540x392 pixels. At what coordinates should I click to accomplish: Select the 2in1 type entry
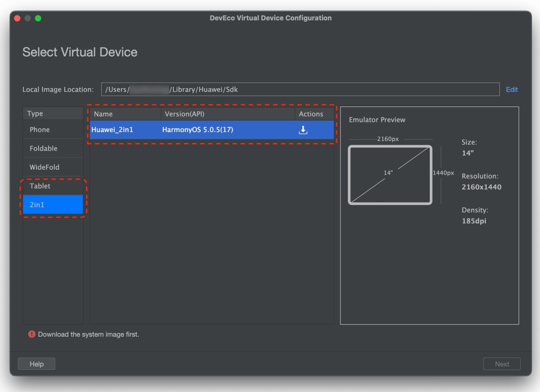click(x=37, y=205)
